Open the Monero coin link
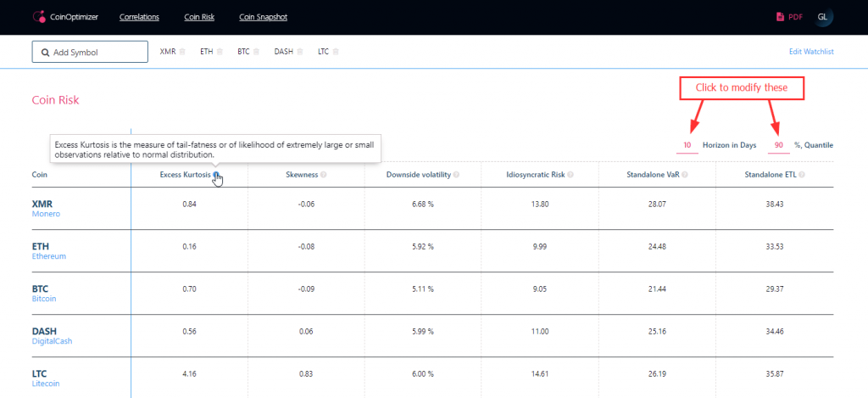Screen dimensions: 868x398 [46, 214]
